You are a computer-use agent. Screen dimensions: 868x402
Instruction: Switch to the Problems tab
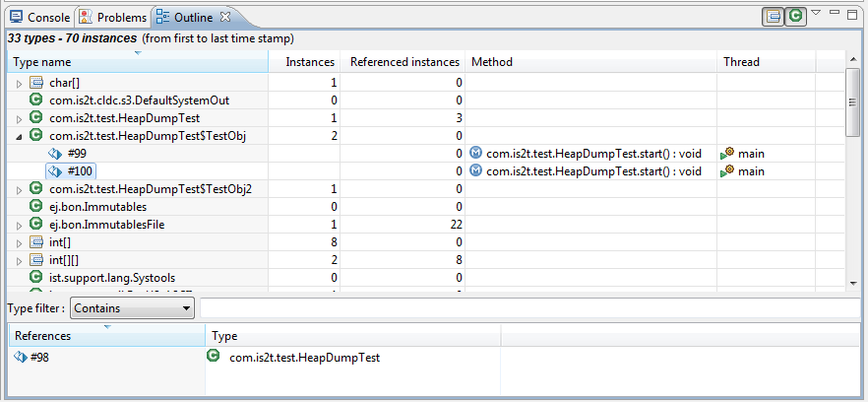pos(113,18)
